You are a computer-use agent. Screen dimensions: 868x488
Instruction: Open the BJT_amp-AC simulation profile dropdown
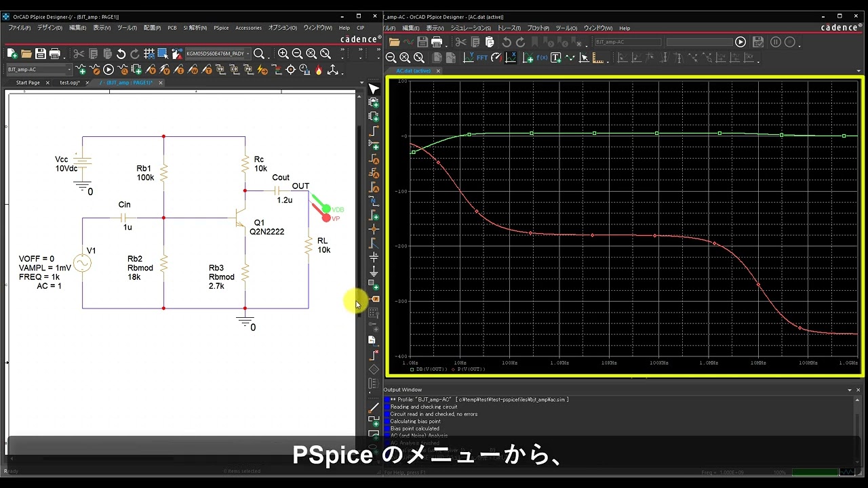69,69
